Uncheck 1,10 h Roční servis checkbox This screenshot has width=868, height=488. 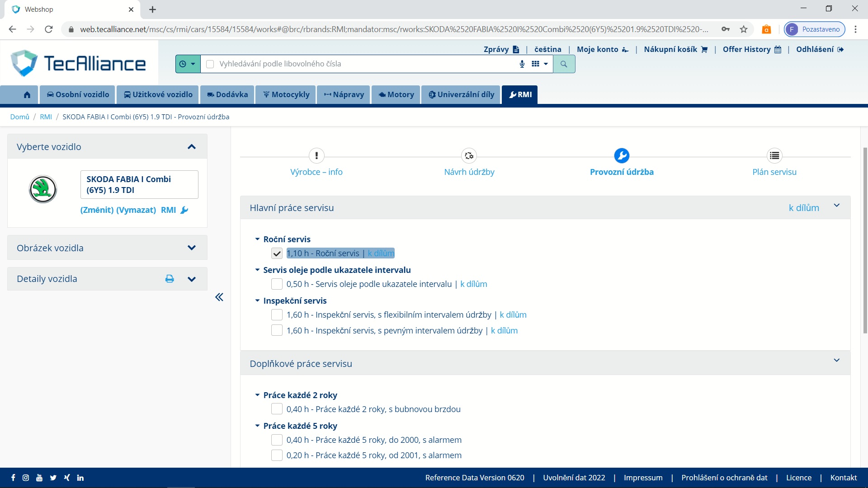click(277, 253)
